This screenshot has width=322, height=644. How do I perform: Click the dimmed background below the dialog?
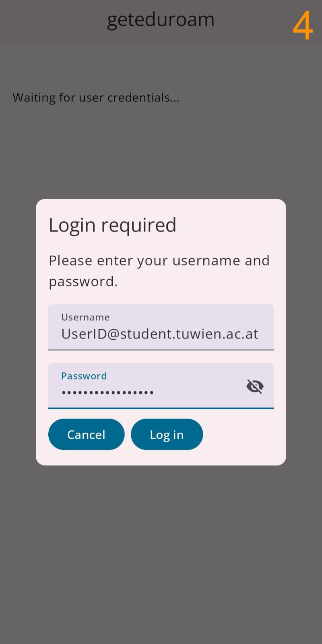tap(161, 555)
